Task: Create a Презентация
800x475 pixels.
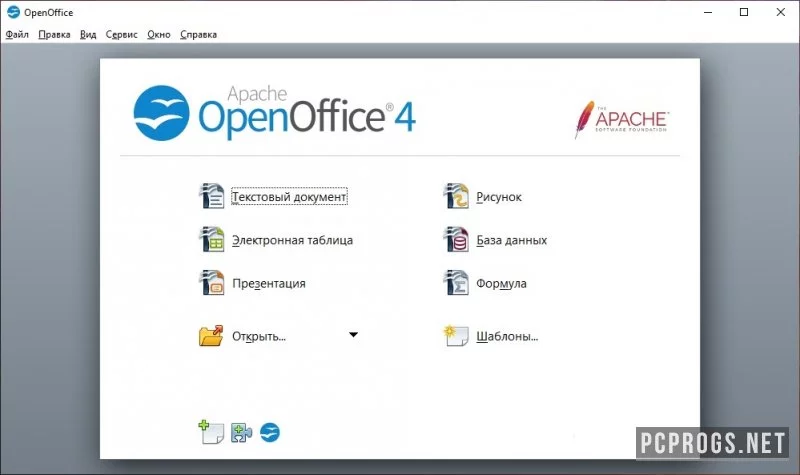Action: click(269, 283)
